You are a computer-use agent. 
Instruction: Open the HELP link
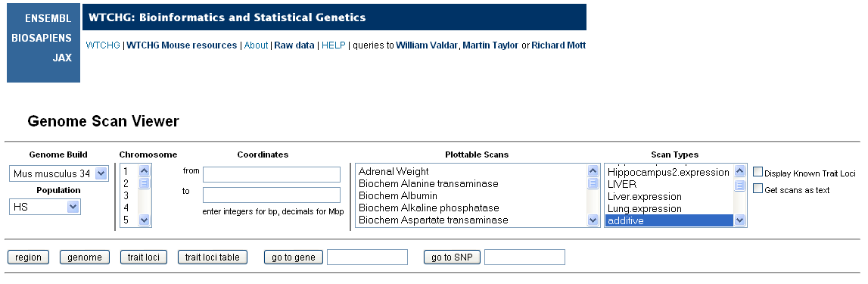click(333, 45)
